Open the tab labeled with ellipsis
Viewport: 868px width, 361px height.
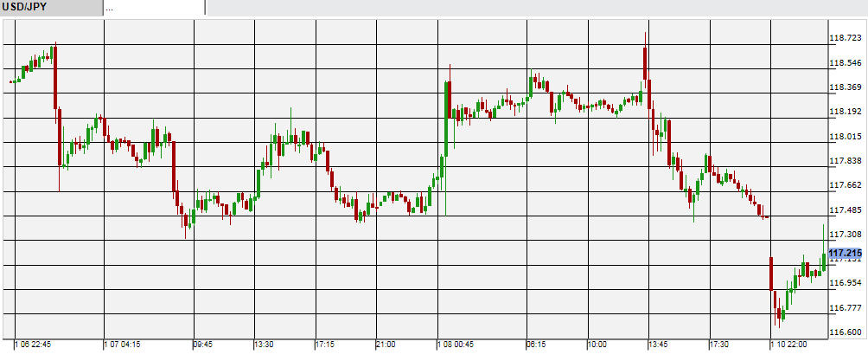point(153,8)
